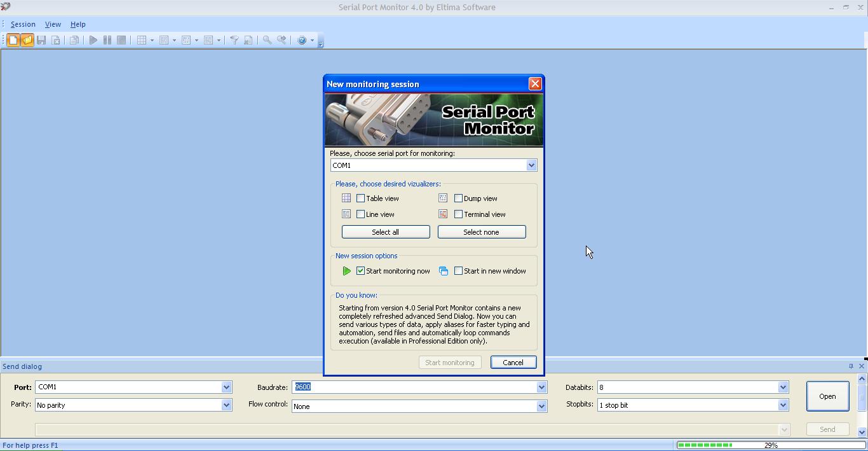Click the Table view grid toolbar icon
The image size is (868, 451).
[142, 40]
